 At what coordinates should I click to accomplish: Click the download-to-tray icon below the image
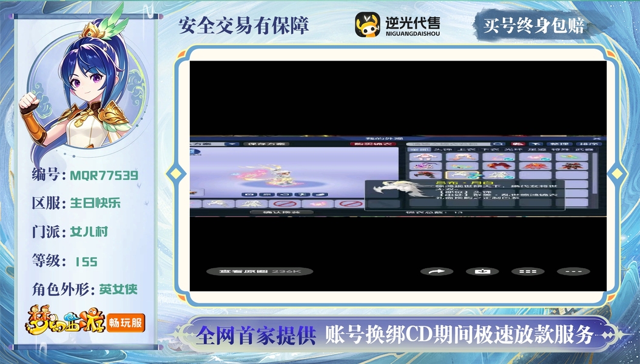[482, 271]
